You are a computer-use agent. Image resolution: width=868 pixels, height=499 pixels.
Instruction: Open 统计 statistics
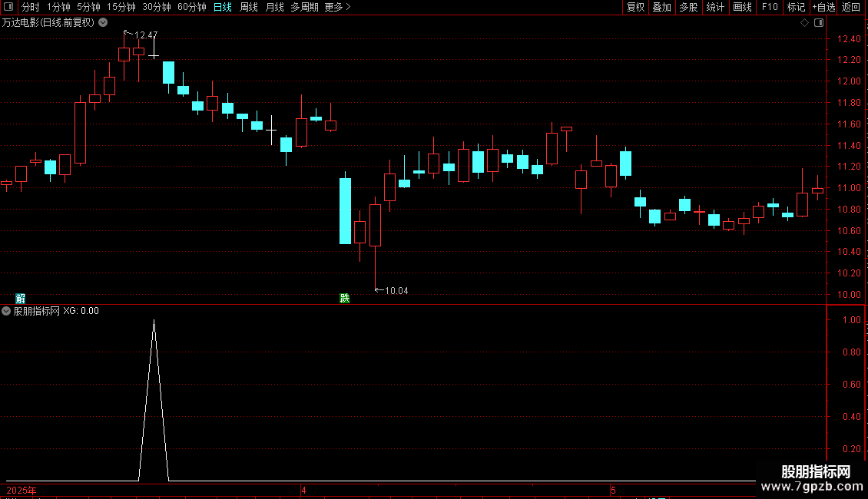tap(714, 7)
